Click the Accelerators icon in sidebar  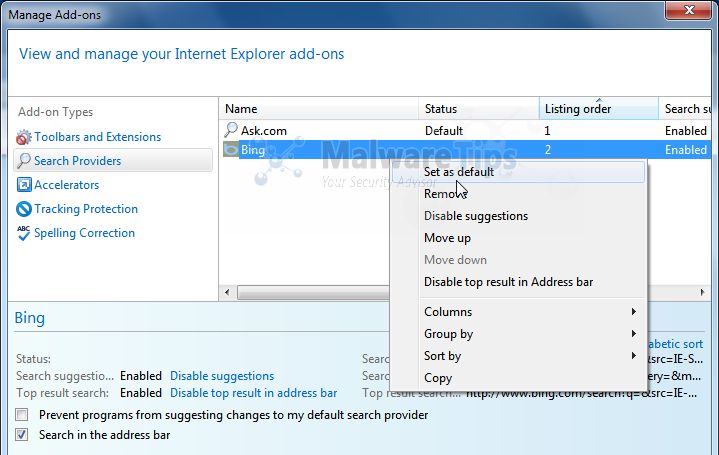pyautogui.click(x=24, y=185)
